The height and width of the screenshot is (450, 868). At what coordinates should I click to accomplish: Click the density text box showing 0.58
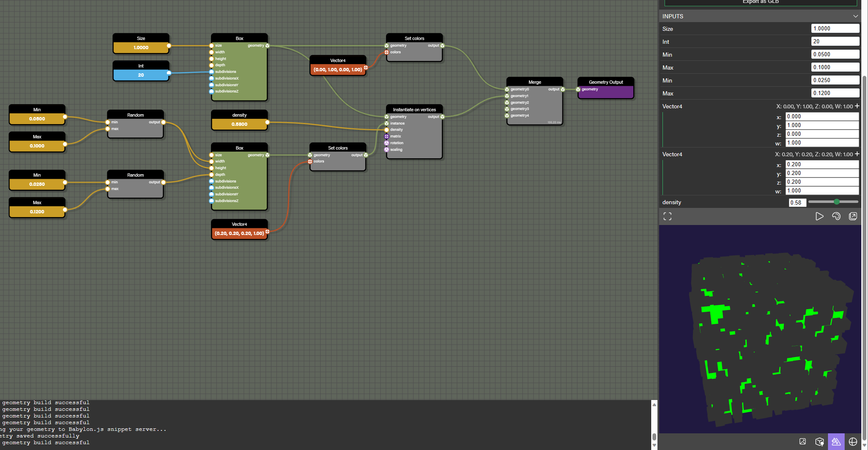pyautogui.click(x=797, y=202)
